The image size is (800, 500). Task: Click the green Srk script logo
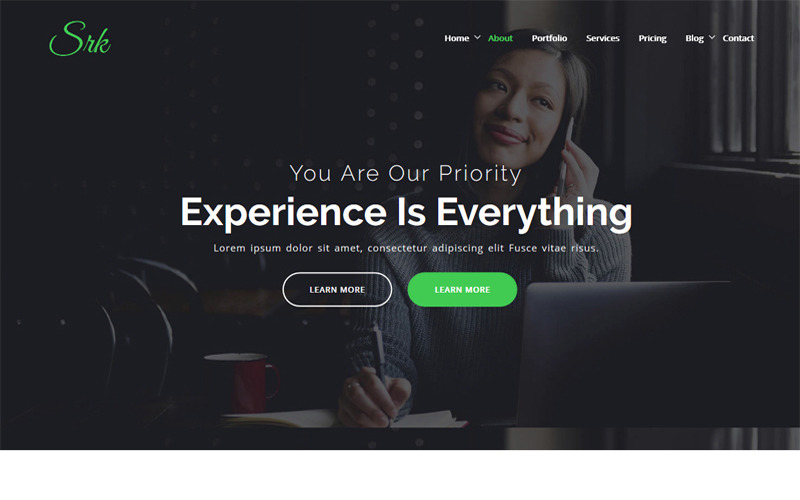point(80,39)
